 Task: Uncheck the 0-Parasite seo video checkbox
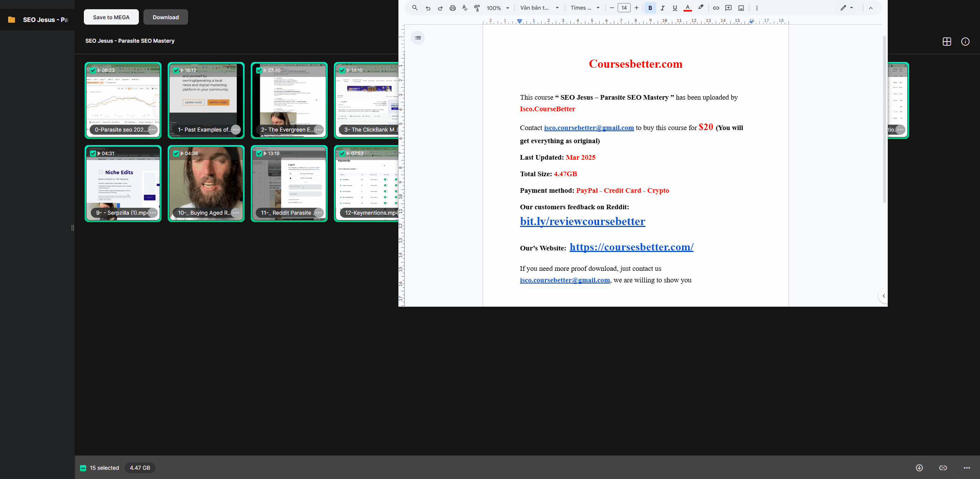coord(93,70)
